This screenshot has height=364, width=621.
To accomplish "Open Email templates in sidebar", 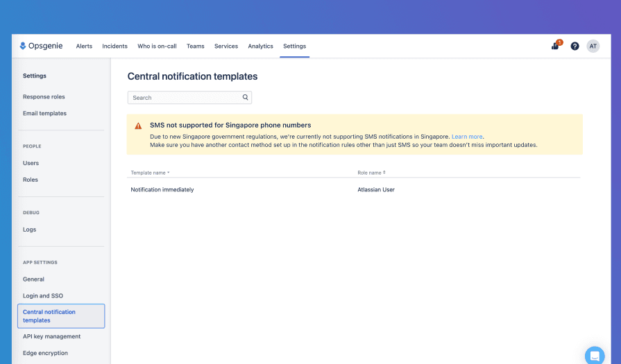I will pos(44,114).
